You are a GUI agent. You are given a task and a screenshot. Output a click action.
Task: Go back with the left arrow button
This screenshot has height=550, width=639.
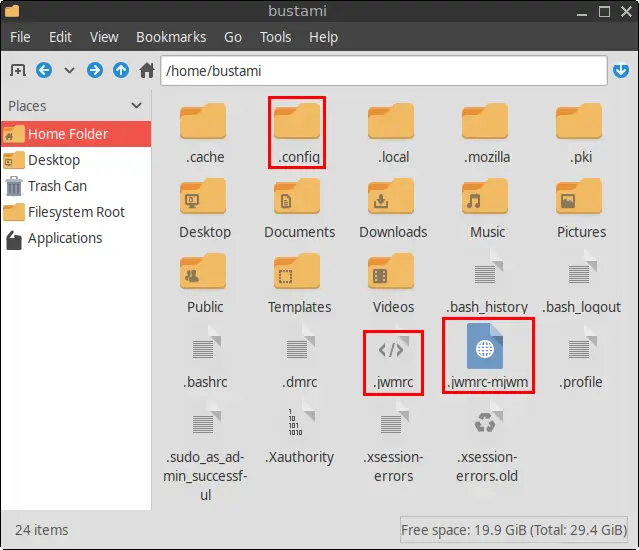(44, 70)
